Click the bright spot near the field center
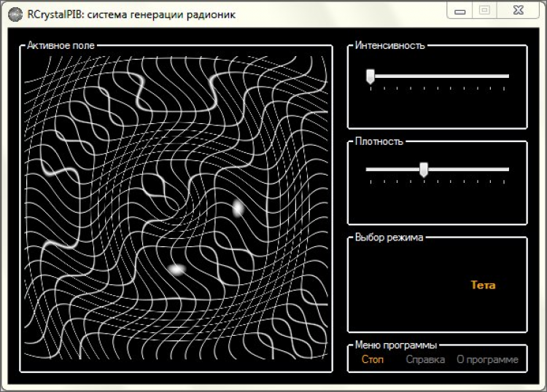Image resolution: width=547 pixels, height=392 pixels. 238,208
